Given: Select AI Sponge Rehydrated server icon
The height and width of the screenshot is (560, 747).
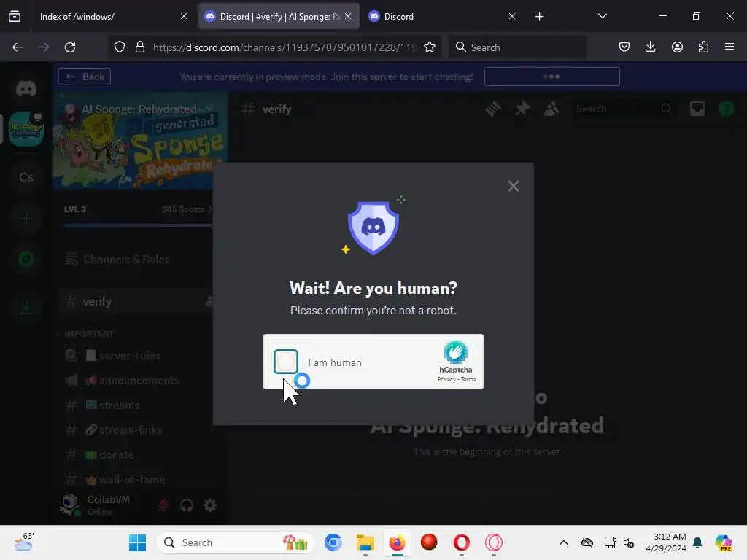Looking at the screenshot, I should [x=26, y=128].
